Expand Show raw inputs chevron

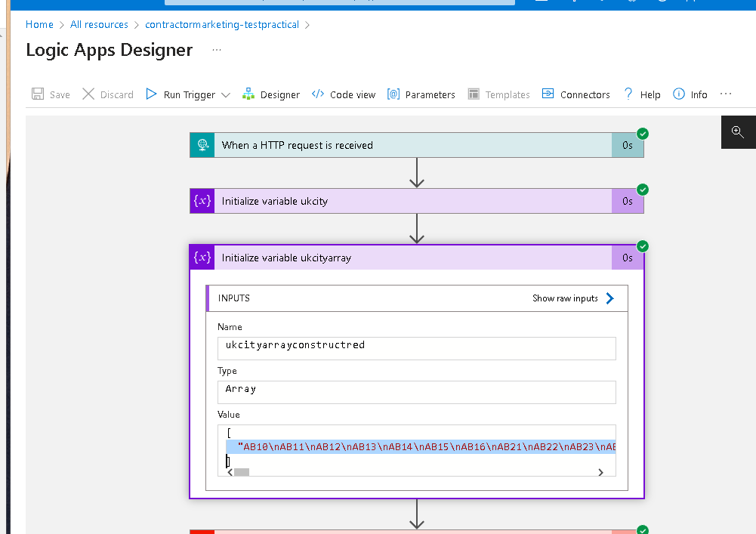click(610, 298)
